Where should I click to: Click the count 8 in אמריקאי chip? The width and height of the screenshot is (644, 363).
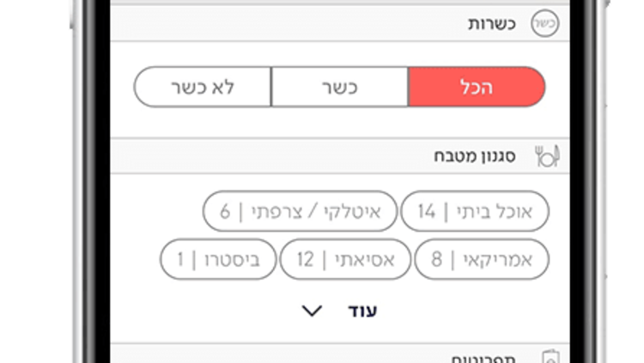click(x=436, y=260)
